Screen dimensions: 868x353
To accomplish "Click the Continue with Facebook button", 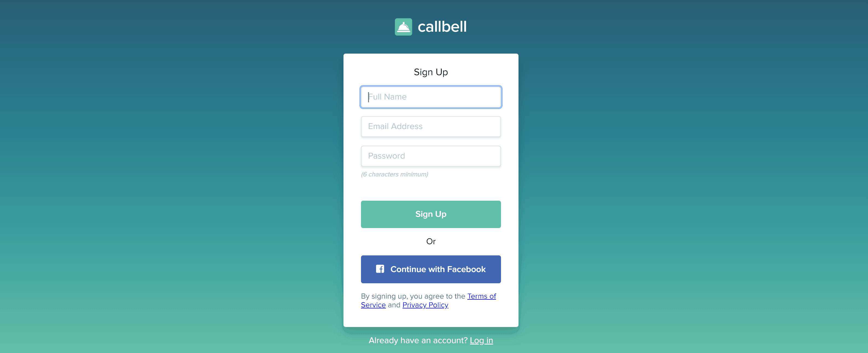I will (431, 269).
